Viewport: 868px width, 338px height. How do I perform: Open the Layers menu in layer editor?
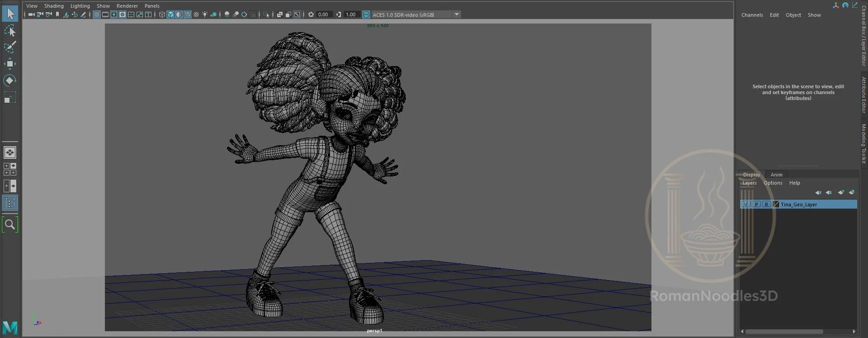(x=750, y=183)
